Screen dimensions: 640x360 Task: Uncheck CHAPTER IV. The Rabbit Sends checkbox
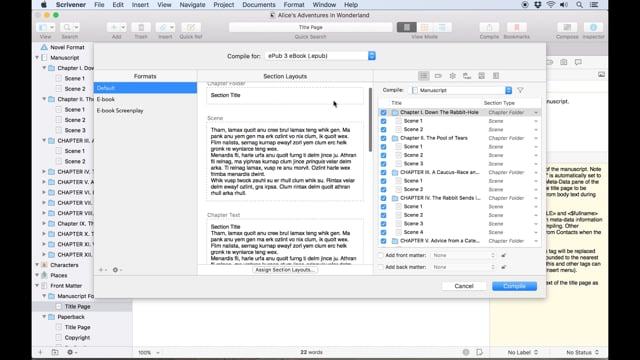[383, 198]
